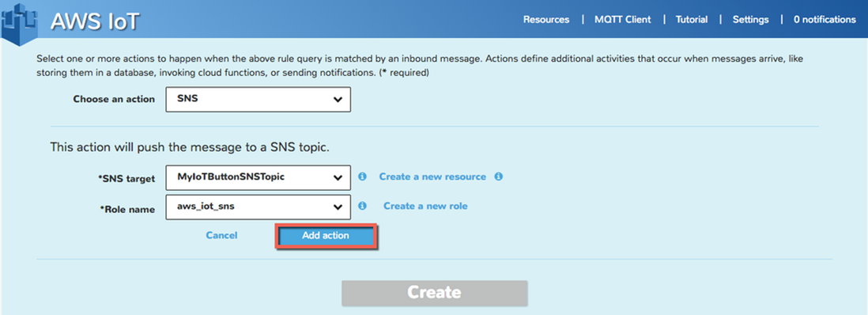This screenshot has height=315, width=868.
Task: Click the greyed-out Create button
Action: (435, 293)
